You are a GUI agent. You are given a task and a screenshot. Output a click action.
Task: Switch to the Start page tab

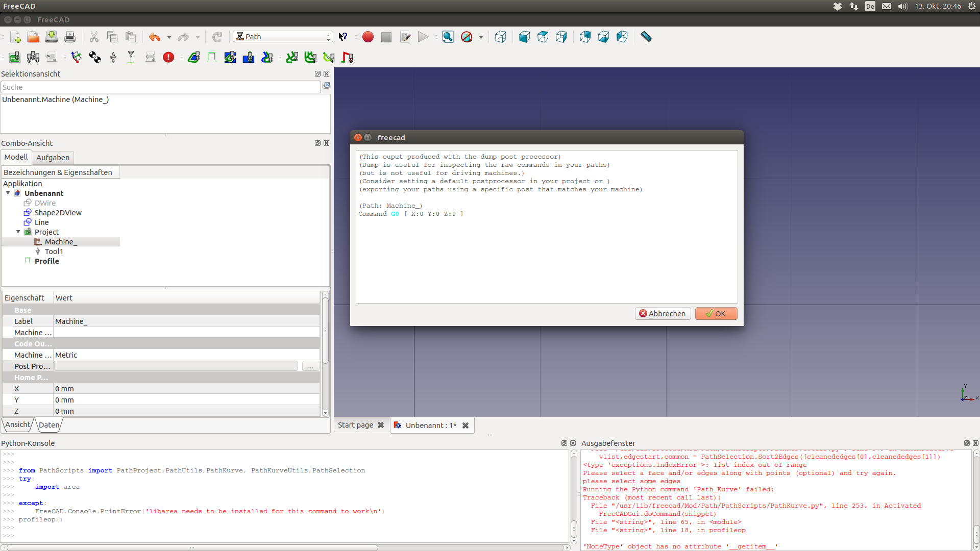pyautogui.click(x=355, y=425)
